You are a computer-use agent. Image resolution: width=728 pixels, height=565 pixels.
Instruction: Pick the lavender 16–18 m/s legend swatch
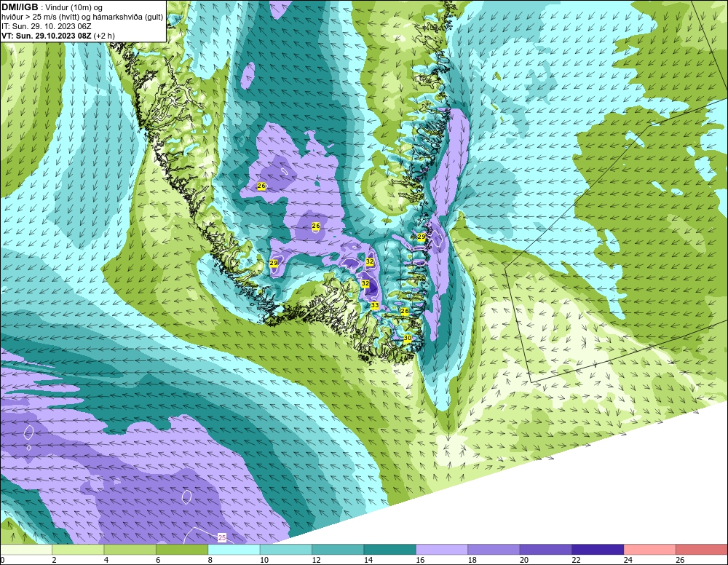(442, 550)
